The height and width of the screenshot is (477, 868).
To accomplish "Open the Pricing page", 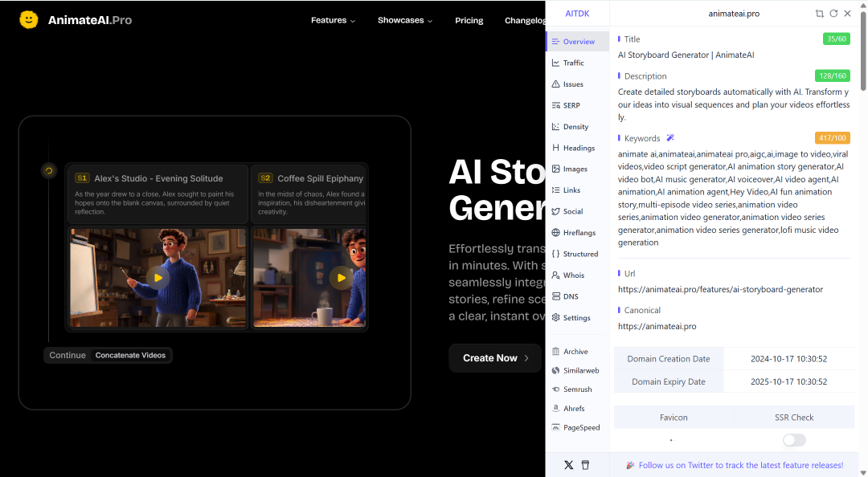I will pos(469,20).
